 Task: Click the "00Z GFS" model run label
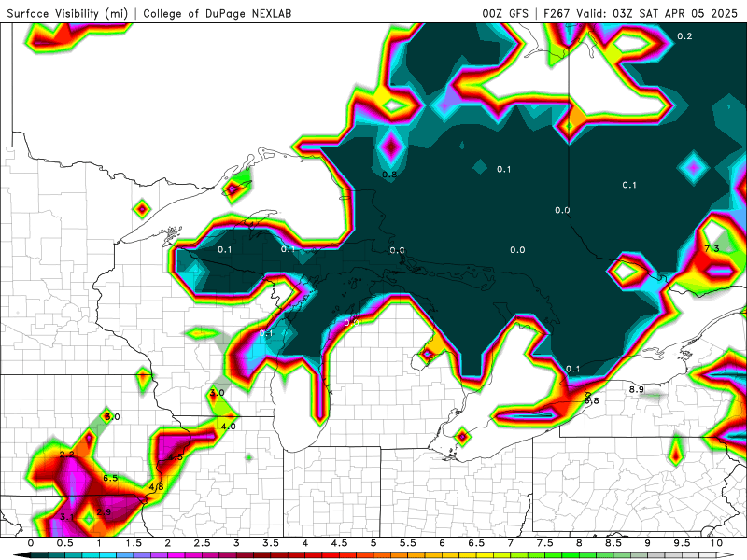click(x=505, y=13)
